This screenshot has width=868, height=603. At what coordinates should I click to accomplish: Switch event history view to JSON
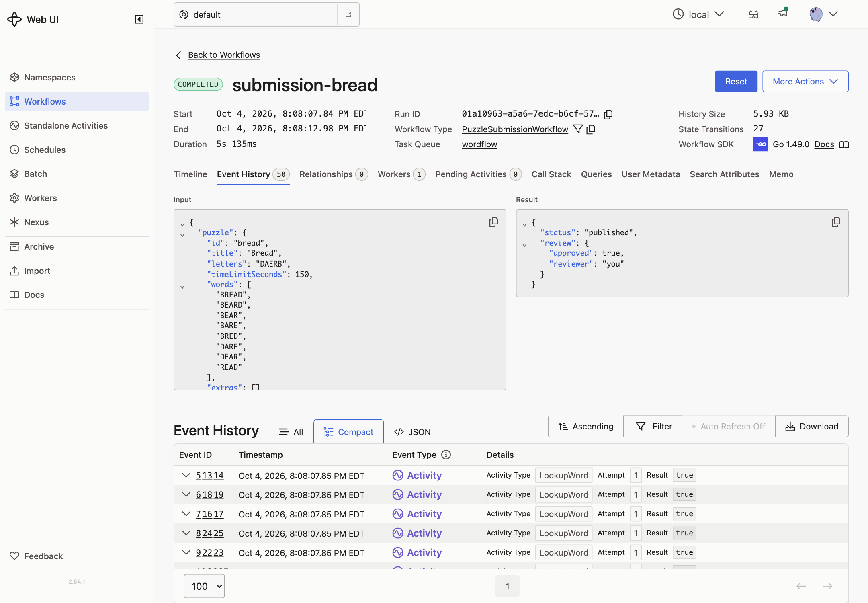tap(412, 432)
